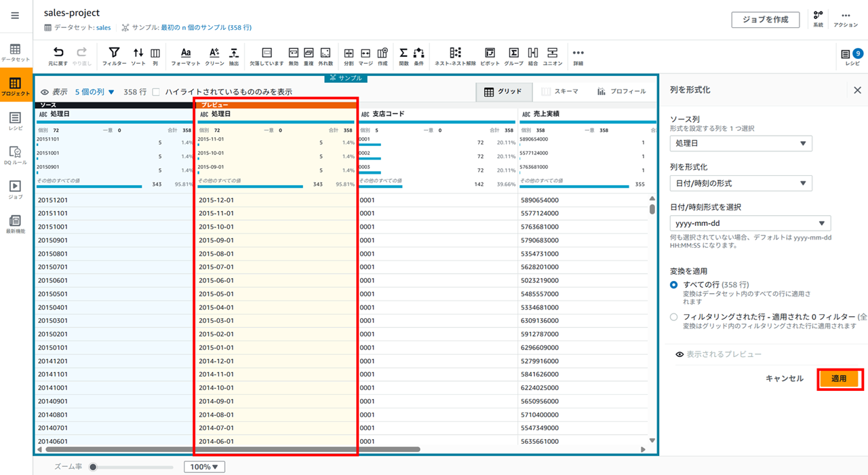Select 'Filtered rows' (フィルタリングされた行) radio button

673,317
